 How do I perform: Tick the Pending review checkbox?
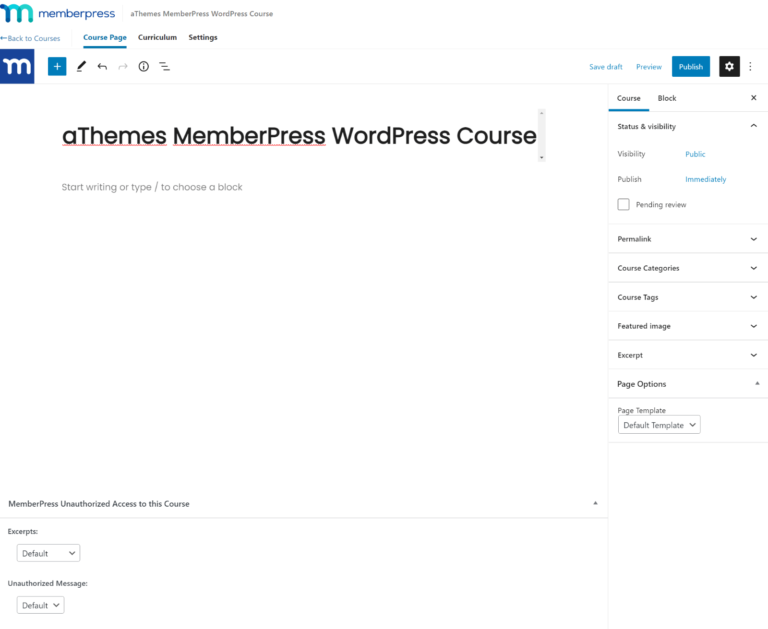623,204
